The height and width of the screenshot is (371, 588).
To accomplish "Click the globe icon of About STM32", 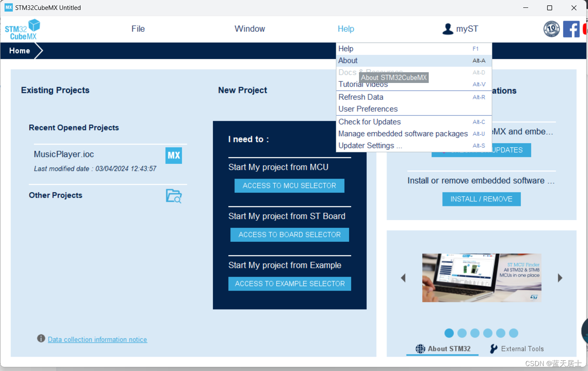I will pyautogui.click(x=420, y=349).
